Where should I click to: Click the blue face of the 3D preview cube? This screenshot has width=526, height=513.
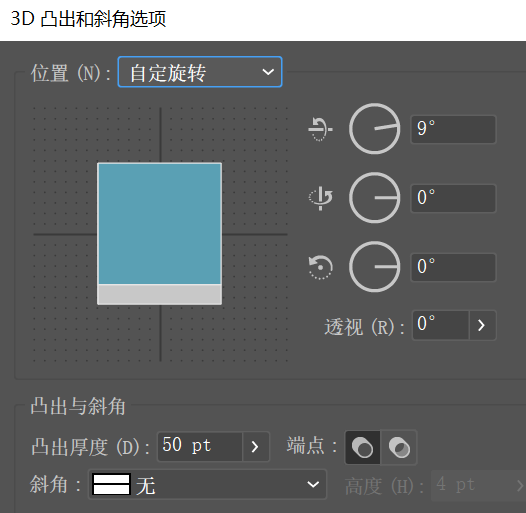[x=160, y=224]
